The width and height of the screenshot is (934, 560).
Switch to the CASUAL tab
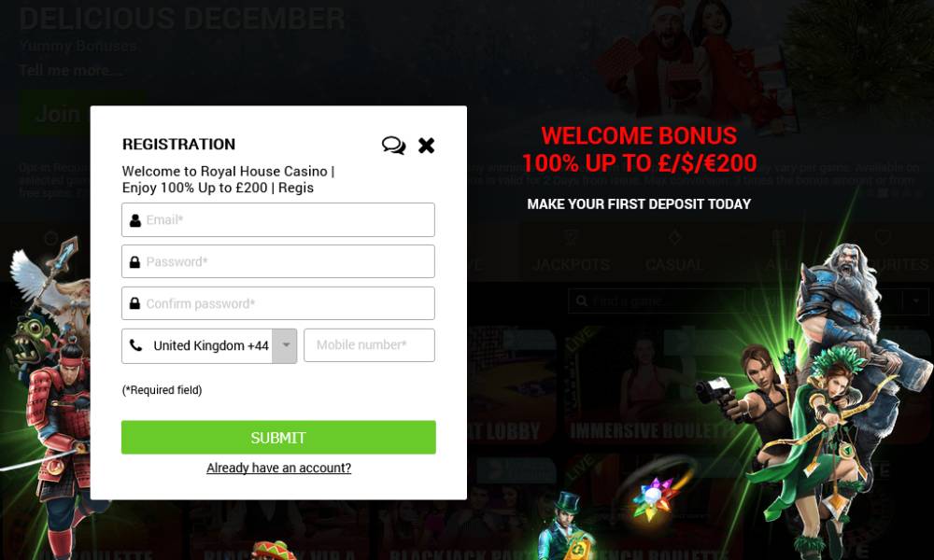point(674,264)
